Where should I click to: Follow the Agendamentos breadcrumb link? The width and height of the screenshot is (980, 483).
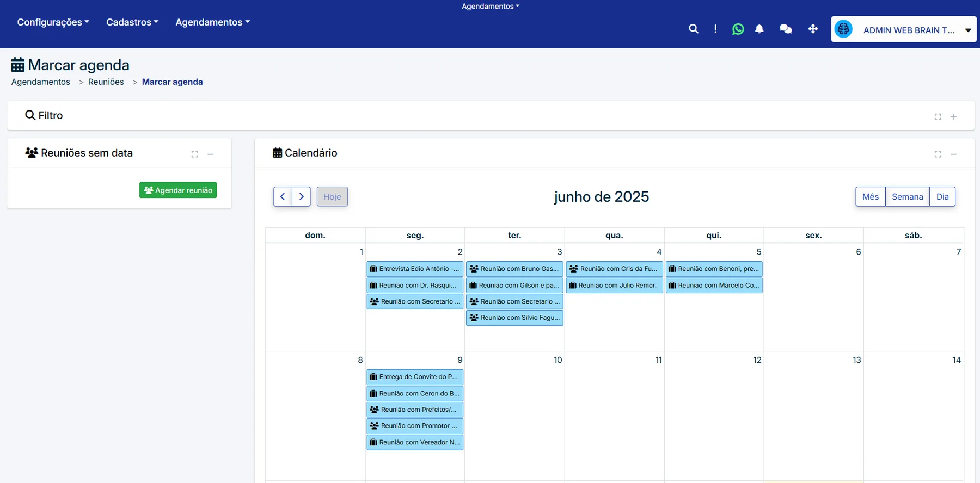(41, 82)
